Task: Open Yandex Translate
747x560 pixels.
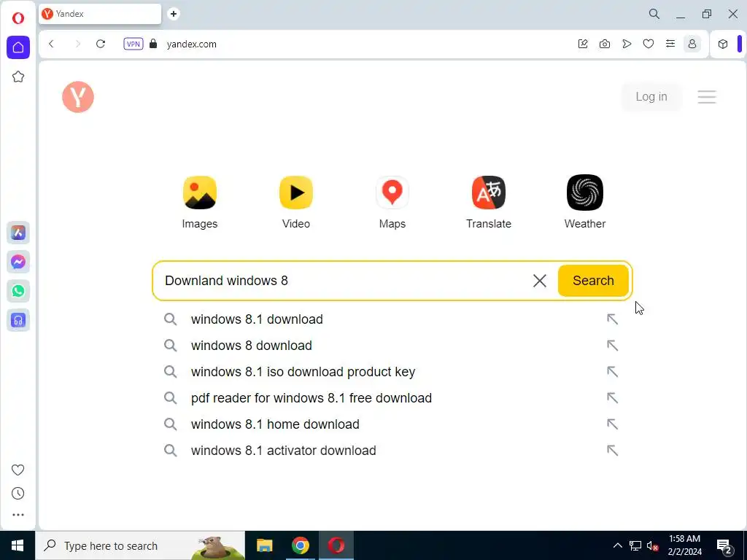Action: pyautogui.click(x=489, y=203)
